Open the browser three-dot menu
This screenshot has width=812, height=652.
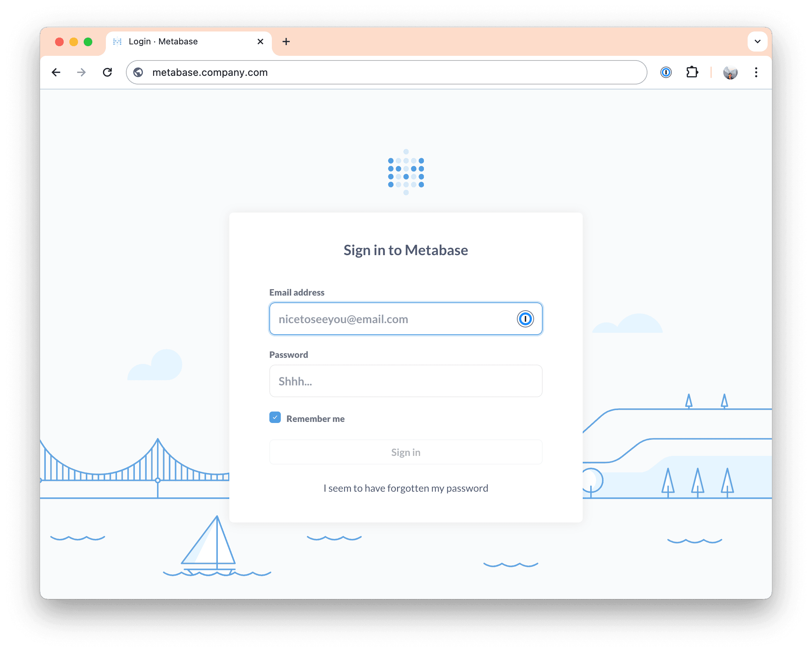(x=755, y=72)
